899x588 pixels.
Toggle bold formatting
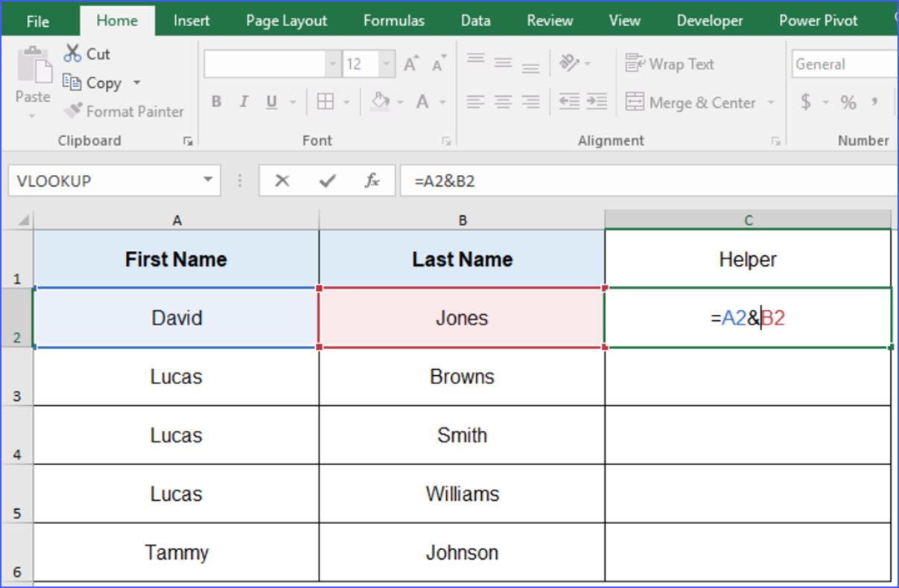(216, 102)
